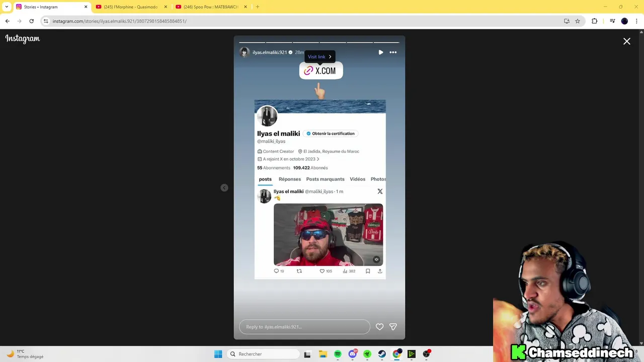
Task: Open the Extensions puzzle icon
Action: click(594, 21)
